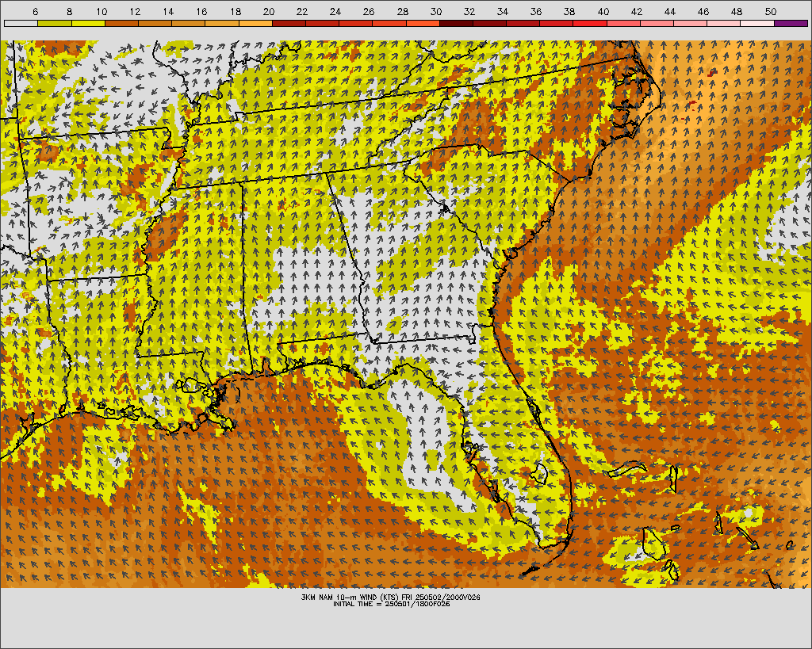Click the legend label 18
Screen dimensions: 812x649
pyautogui.click(x=236, y=11)
